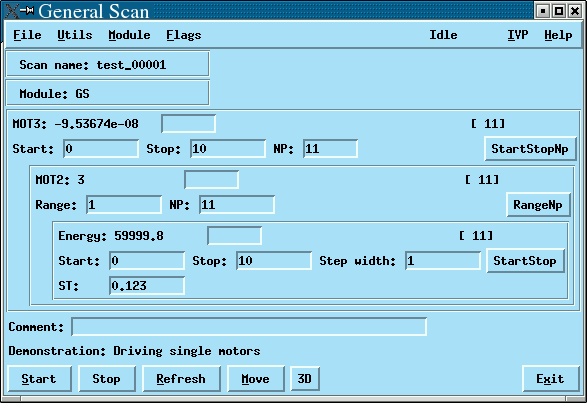Click the MOT2: 3 readout
Image resolution: width=587 pixels, height=403 pixels.
click(60, 180)
